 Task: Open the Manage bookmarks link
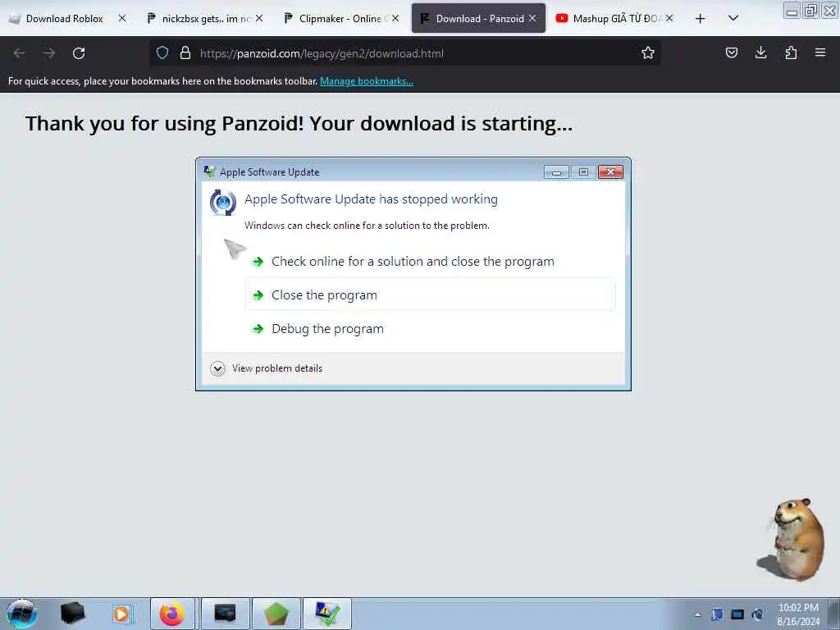(367, 81)
